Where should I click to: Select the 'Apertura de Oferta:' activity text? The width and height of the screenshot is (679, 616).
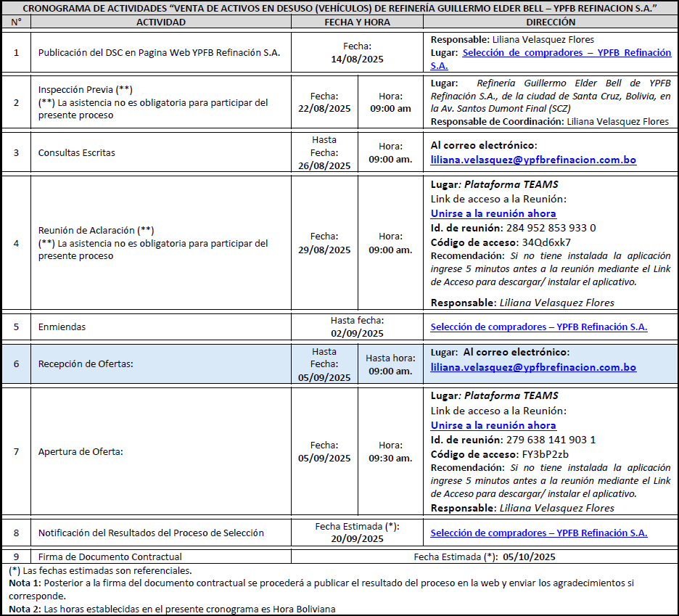click(81, 452)
